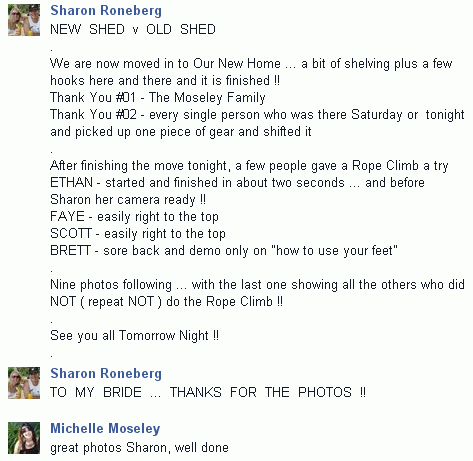Click the See you all Tomorrow Night text
This screenshot has width=473, height=461.
[x=134, y=336]
